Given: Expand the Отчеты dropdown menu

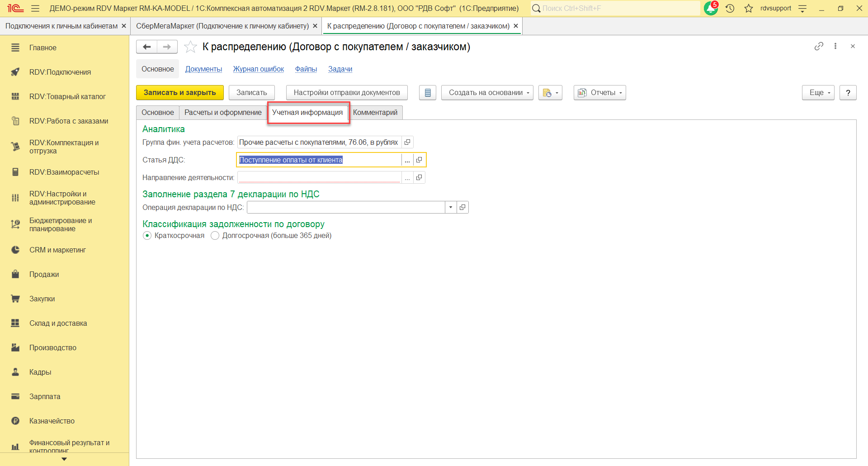Looking at the screenshot, I should (x=599, y=93).
